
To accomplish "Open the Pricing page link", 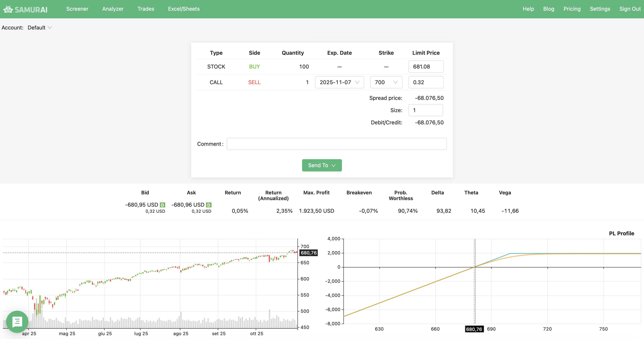I will point(572,9).
